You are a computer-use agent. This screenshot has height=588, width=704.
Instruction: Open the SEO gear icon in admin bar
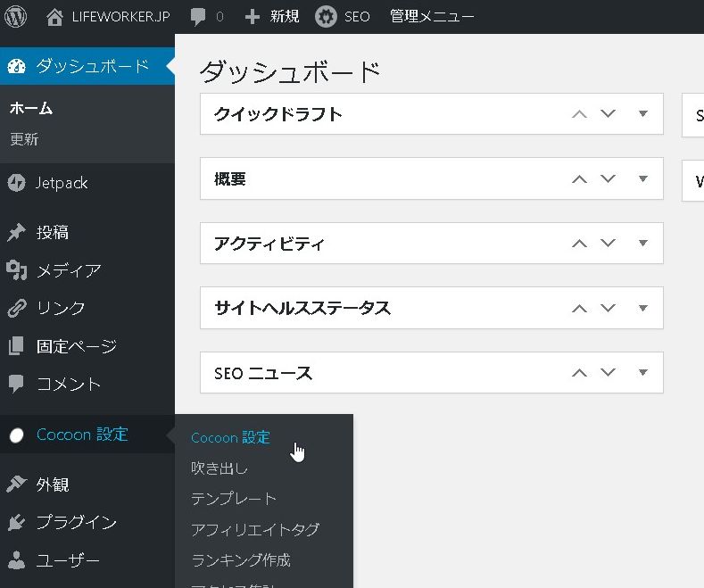pyautogui.click(x=326, y=16)
